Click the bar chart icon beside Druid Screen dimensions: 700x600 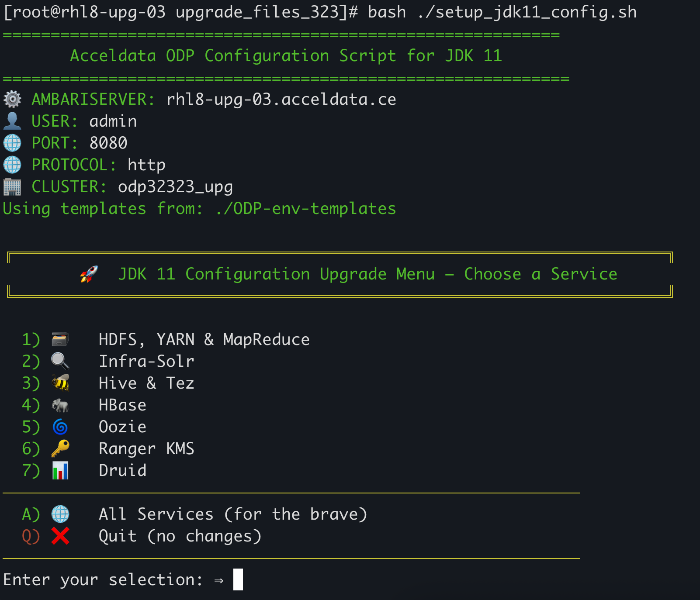pos(60,470)
